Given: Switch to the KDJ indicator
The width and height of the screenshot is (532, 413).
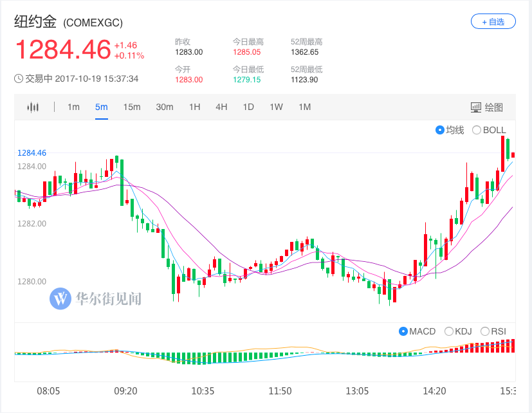Looking at the screenshot, I should [448, 331].
